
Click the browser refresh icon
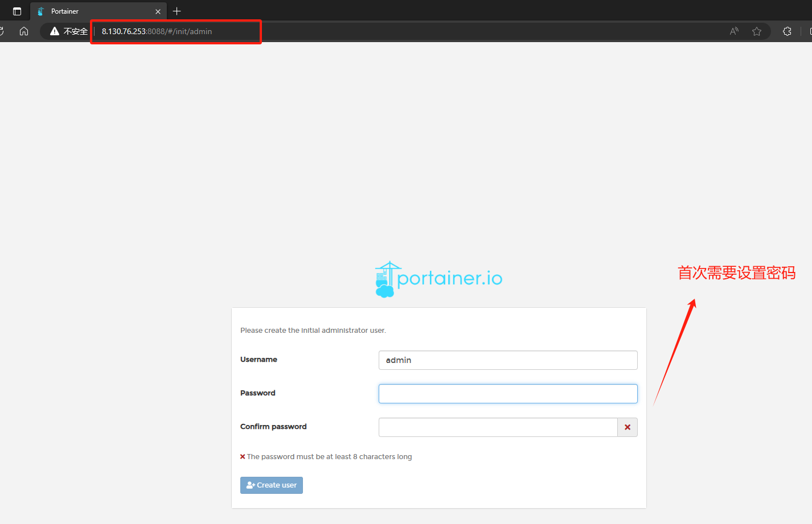[2, 31]
